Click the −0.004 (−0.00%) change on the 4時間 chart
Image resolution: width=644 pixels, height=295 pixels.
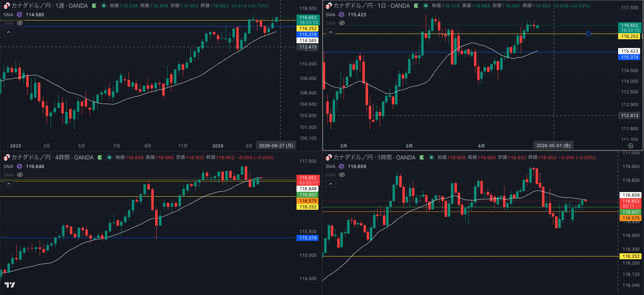click(x=255, y=157)
